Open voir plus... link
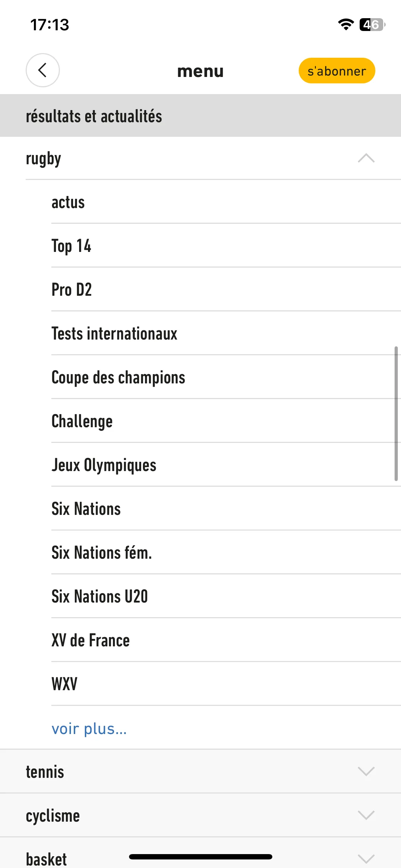This screenshot has height=868, width=401. (x=89, y=728)
